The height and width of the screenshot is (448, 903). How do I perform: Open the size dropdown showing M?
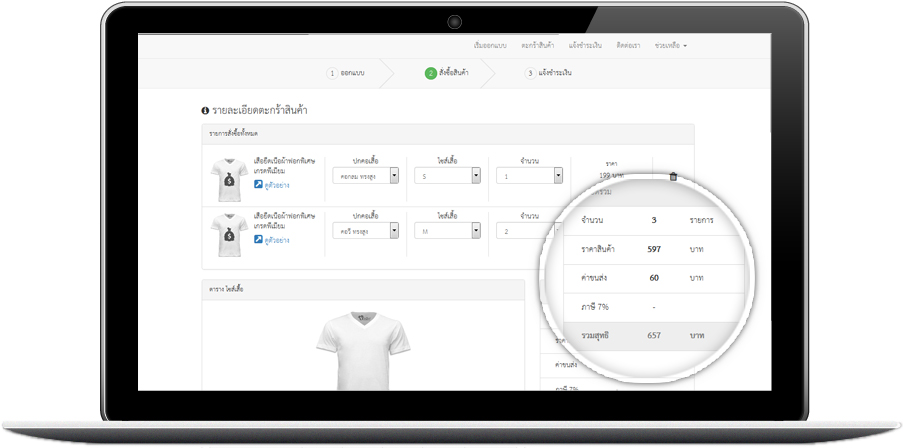[447, 230]
